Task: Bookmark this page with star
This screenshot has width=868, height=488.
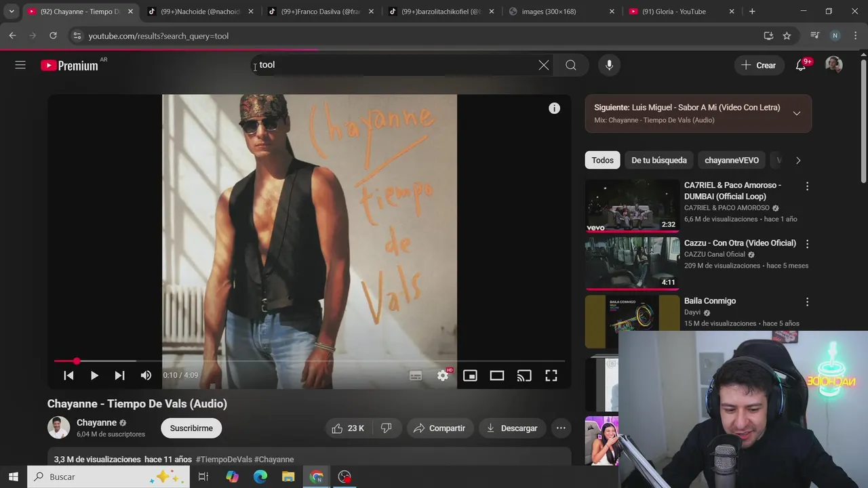Action: 787,36
